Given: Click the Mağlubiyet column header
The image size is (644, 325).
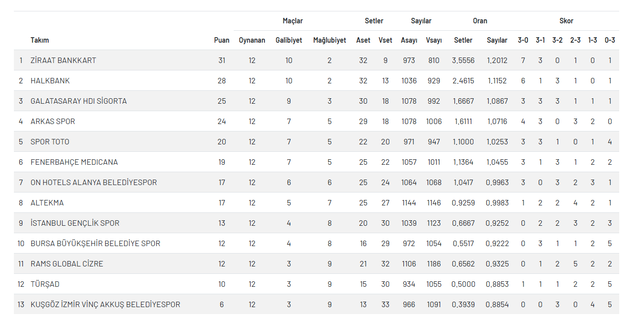Looking at the screenshot, I should click(x=329, y=40).
